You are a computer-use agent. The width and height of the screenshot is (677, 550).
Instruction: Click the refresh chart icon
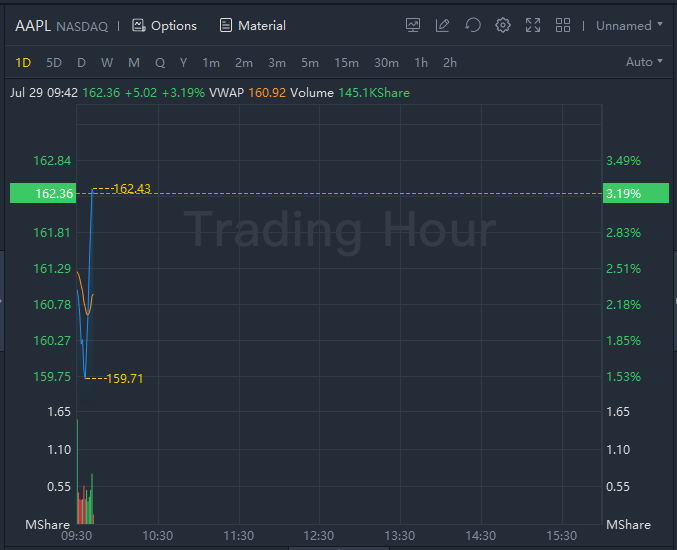(x=473, y=25)
